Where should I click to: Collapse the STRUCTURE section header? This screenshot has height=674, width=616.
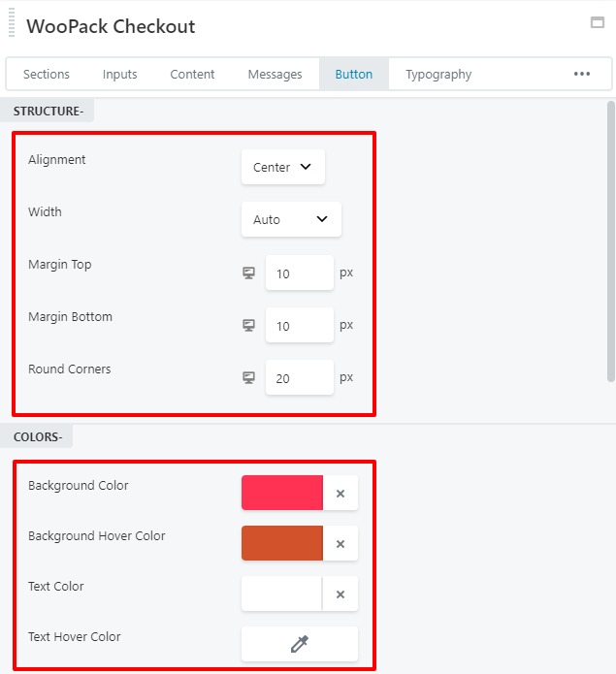48,111
